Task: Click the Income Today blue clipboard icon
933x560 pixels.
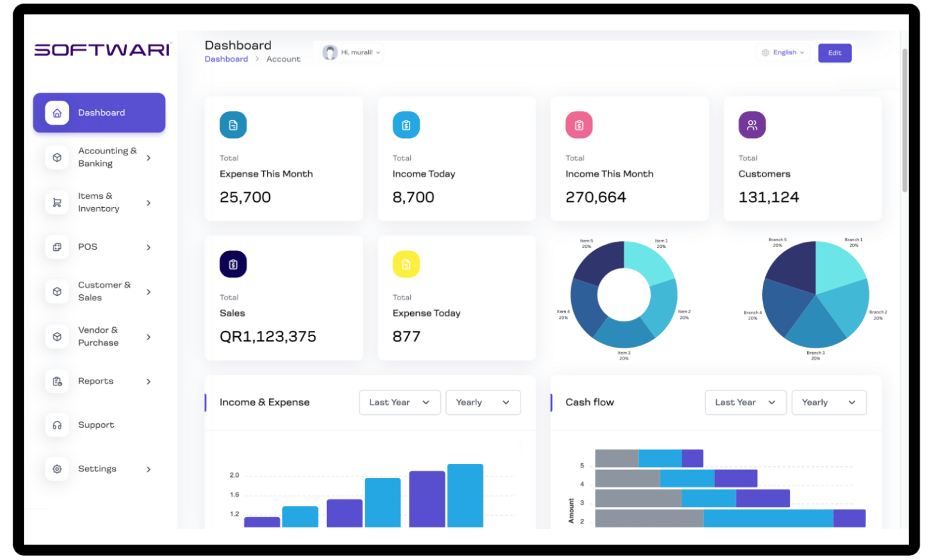Action: coord(406,125)
